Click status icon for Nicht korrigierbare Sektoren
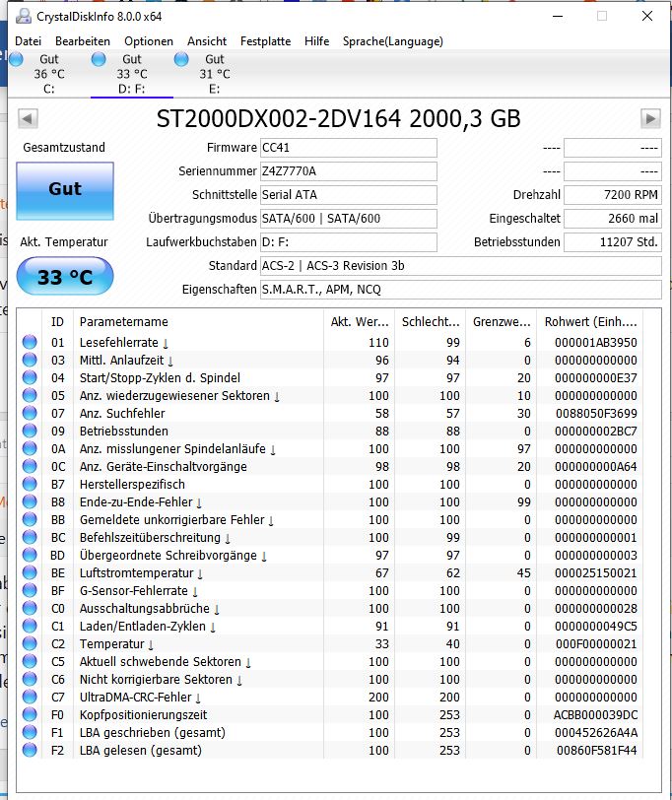 coord(30,679)
